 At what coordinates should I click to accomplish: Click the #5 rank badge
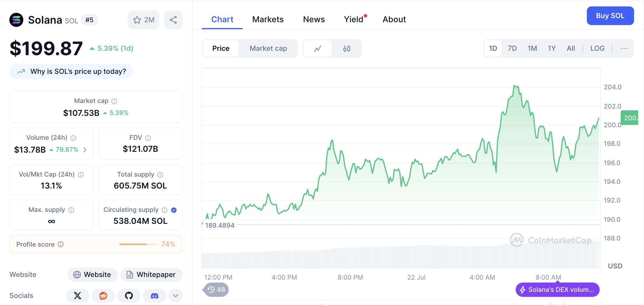pos(89,20)
